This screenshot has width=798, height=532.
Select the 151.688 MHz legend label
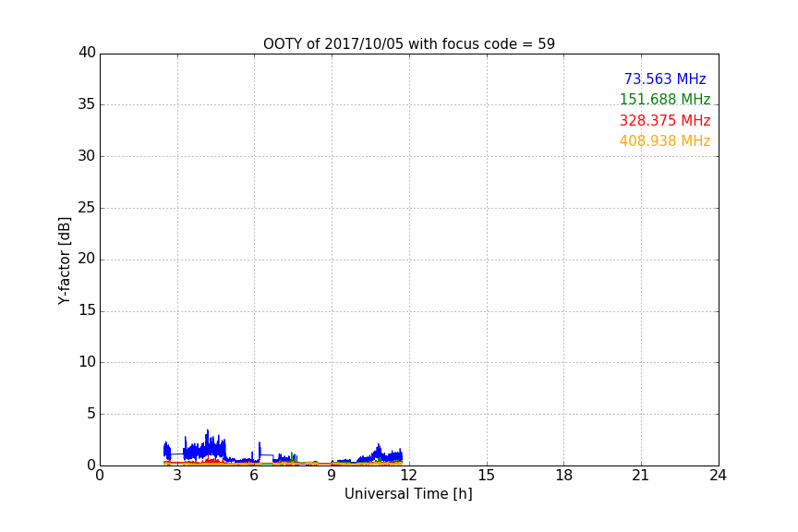pyautogui.click(x=665, y=100)
